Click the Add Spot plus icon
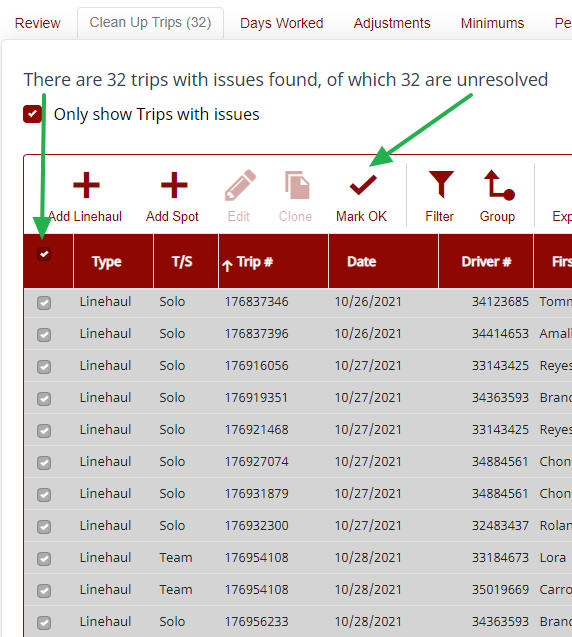The height and width of the screenshot is (637, 572). [x=174, y=185]
